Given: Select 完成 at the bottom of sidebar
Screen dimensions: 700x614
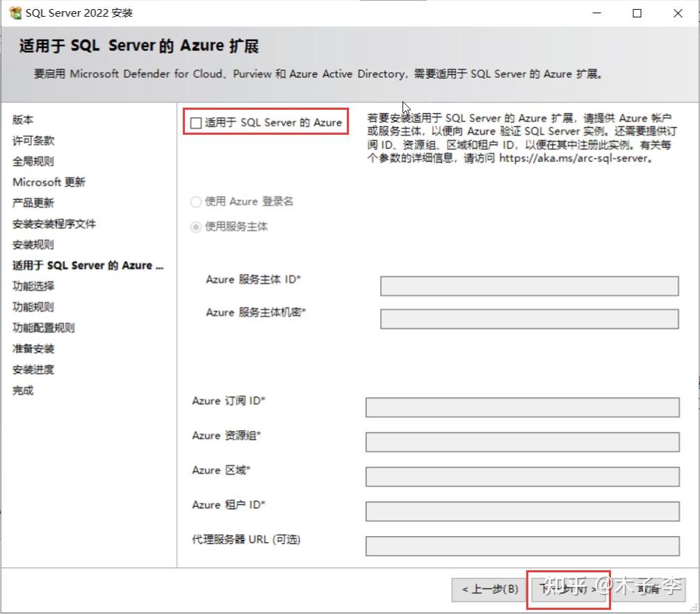Looking at the screenshot, I should pos(22,390).
